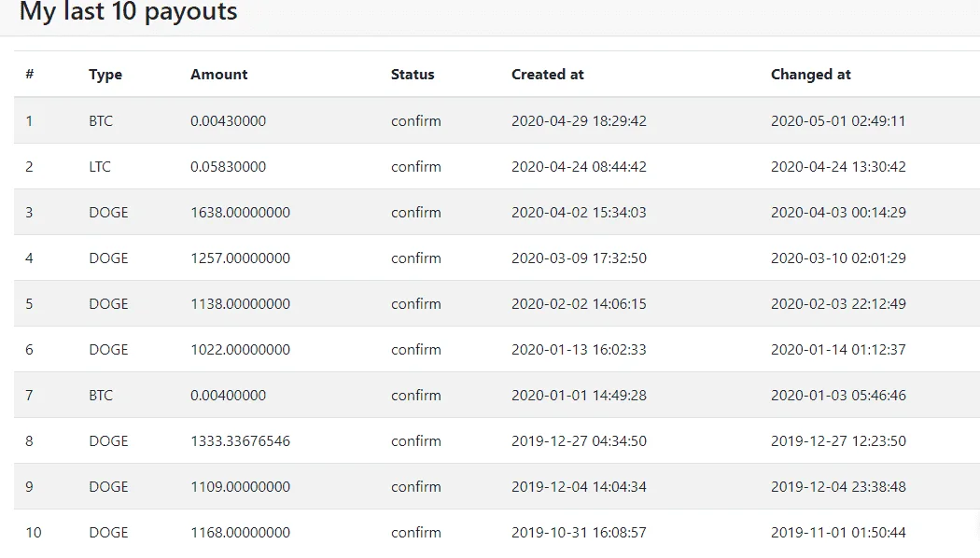Click changed date 2020-05-01 02:49:11
Image resolution: width=980 pixels, height=558 pixels.
coord(838,120)
